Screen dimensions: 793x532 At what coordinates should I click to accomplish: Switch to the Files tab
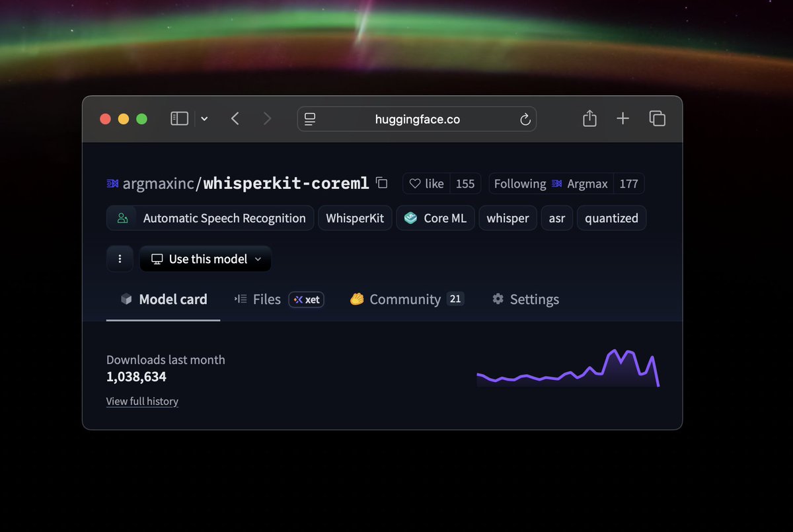tap(258, 299)
